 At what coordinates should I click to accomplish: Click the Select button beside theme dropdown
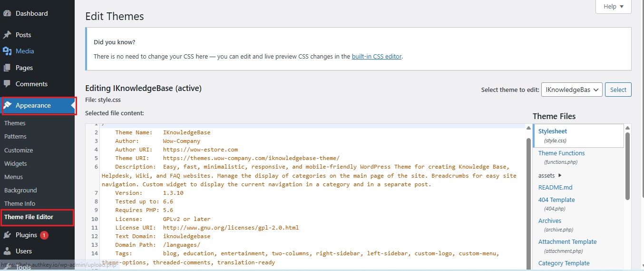pos(618,90)
